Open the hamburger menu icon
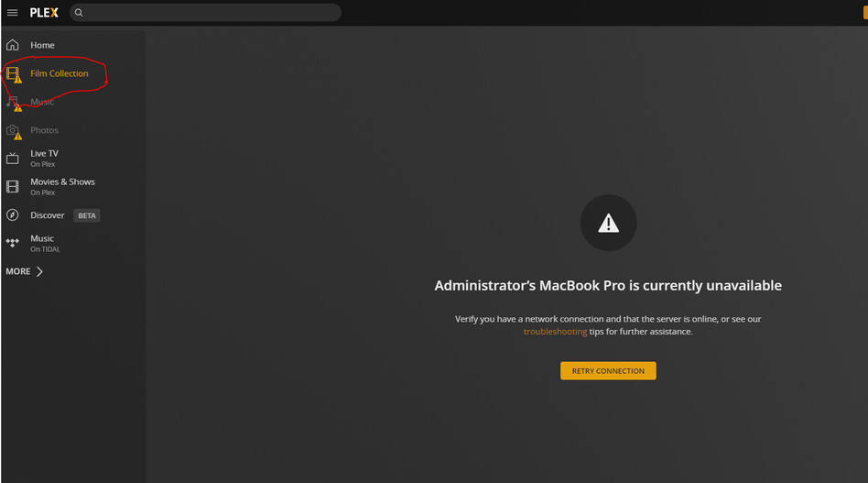Screen dimensions: 868x483 pyautogui.click(x=12, y=13)
